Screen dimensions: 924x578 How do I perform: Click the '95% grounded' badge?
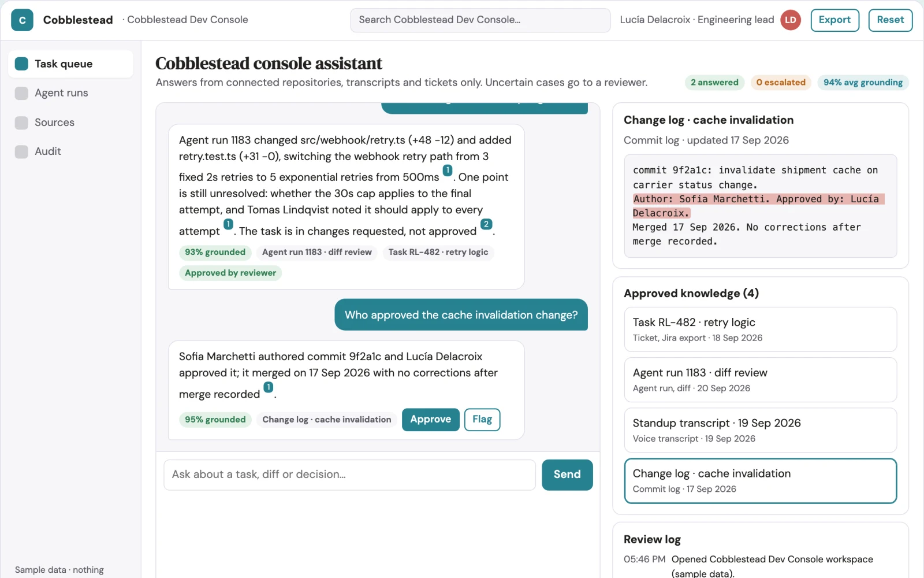coord(215,420)
